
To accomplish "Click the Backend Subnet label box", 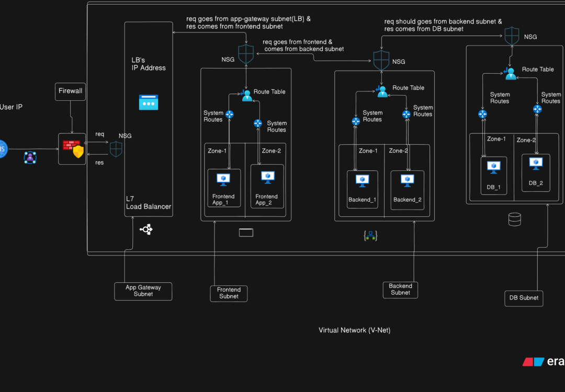I will tap(400, 290).
